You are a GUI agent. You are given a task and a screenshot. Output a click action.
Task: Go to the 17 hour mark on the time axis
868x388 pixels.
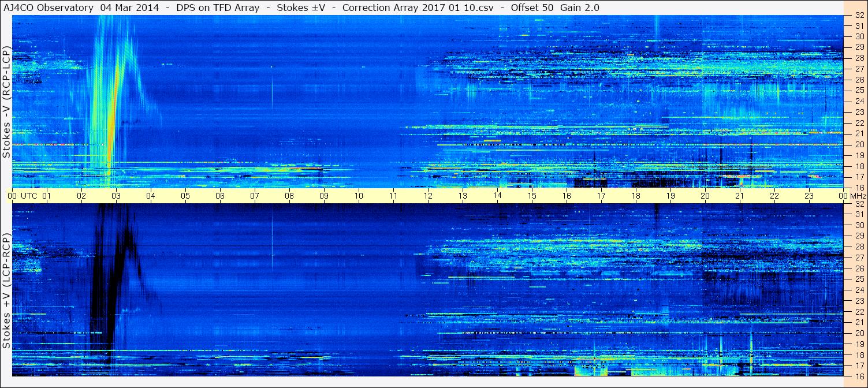[601, 196]
